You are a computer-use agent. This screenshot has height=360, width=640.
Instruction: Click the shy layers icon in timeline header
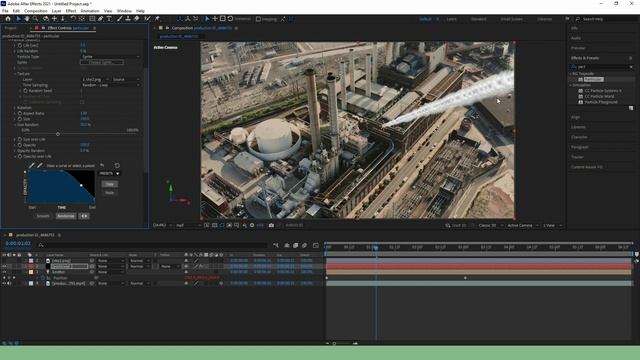pyautogui.click(x=287, y=245)
